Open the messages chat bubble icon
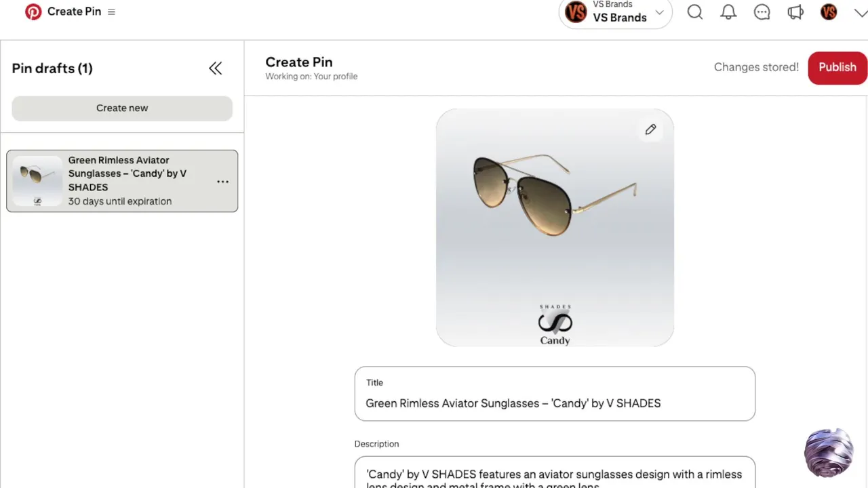868x488 pixels. coord(762,12)
